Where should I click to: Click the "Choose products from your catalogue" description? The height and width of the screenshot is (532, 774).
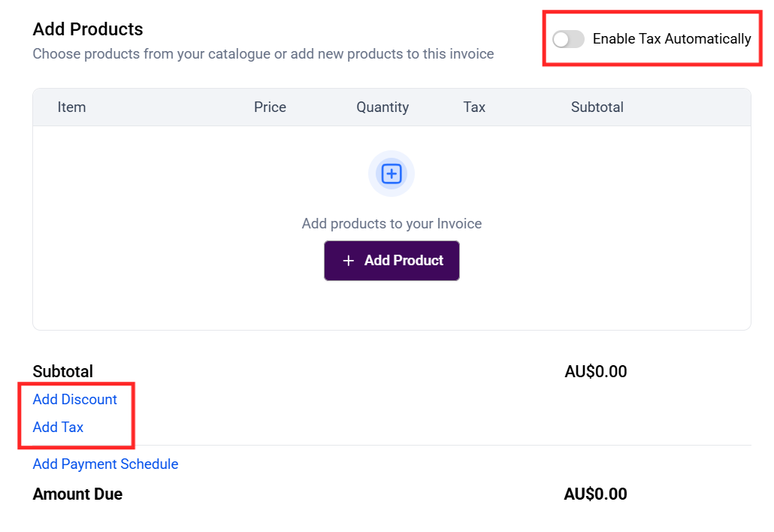click(263, 54)
